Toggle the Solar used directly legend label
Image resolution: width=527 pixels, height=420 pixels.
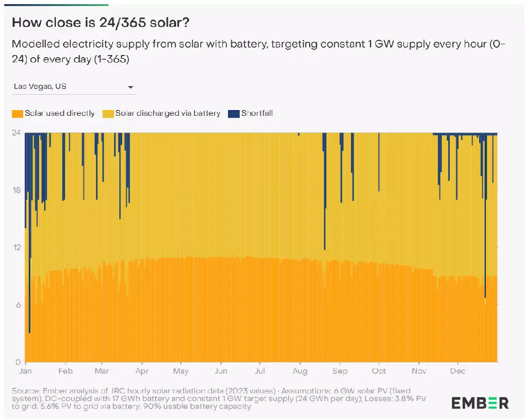(x=60, y=113)
